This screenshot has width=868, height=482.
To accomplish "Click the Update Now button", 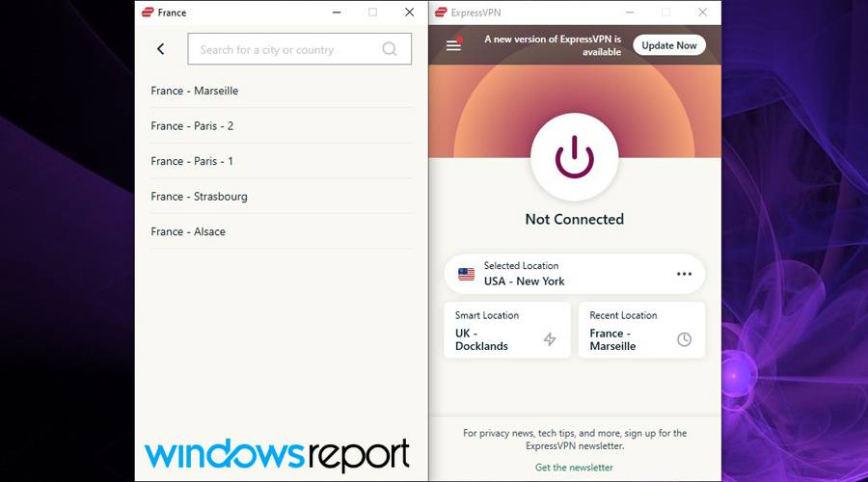I will tap(669, 45).
